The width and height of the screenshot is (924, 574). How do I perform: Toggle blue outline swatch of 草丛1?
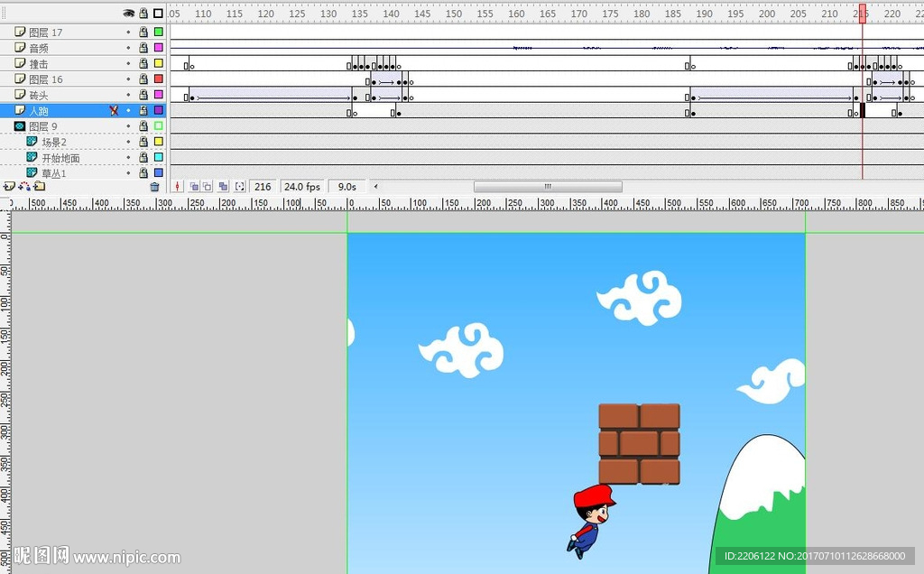[x=159, y=172]
